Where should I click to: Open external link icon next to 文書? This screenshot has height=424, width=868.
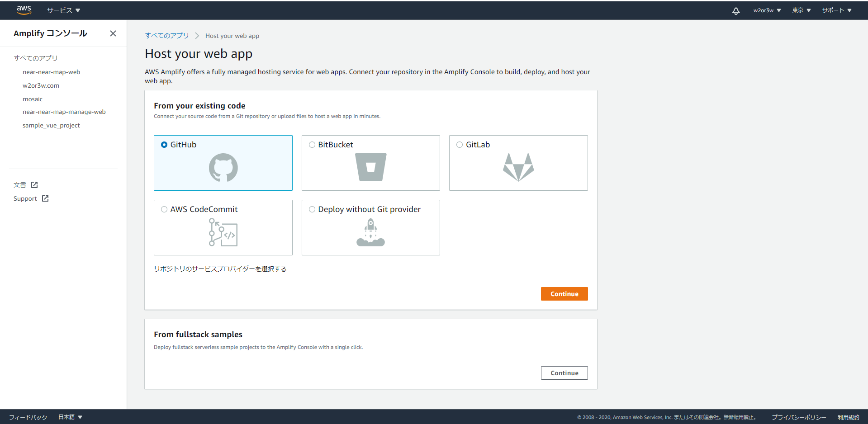[x=34, y=185]
